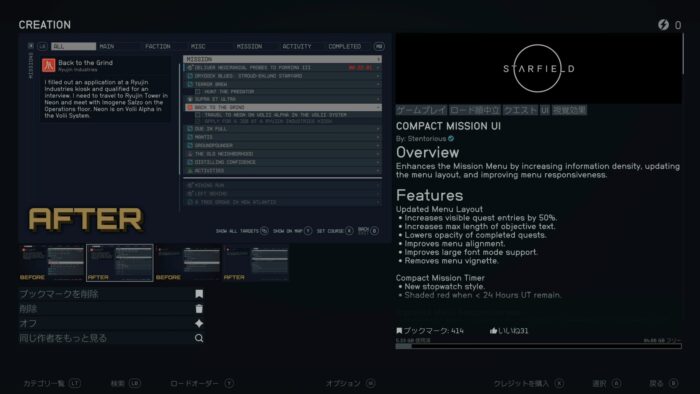Click the magnifier icon for same author
Image resolution: width=700 pixels, height=394 pixels.
199,338
